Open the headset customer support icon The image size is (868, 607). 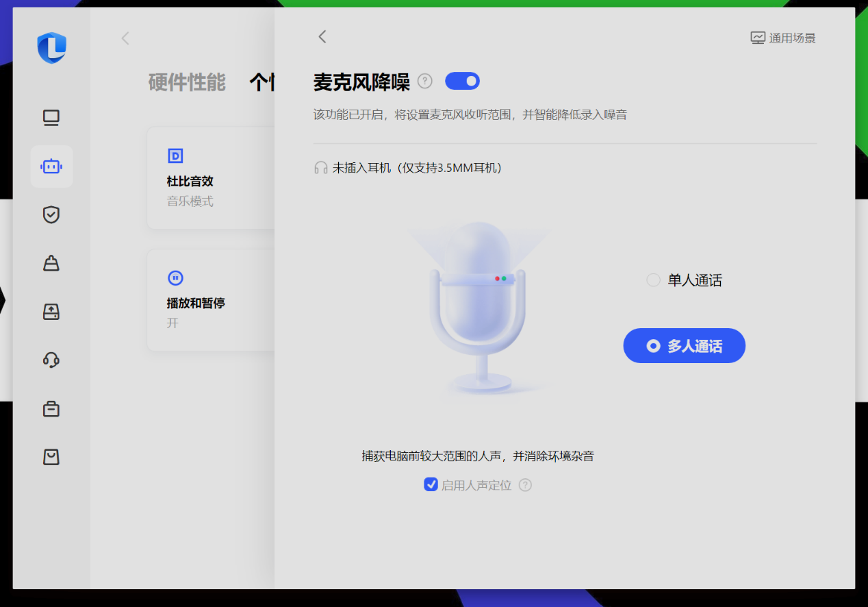tap(51, 360)
